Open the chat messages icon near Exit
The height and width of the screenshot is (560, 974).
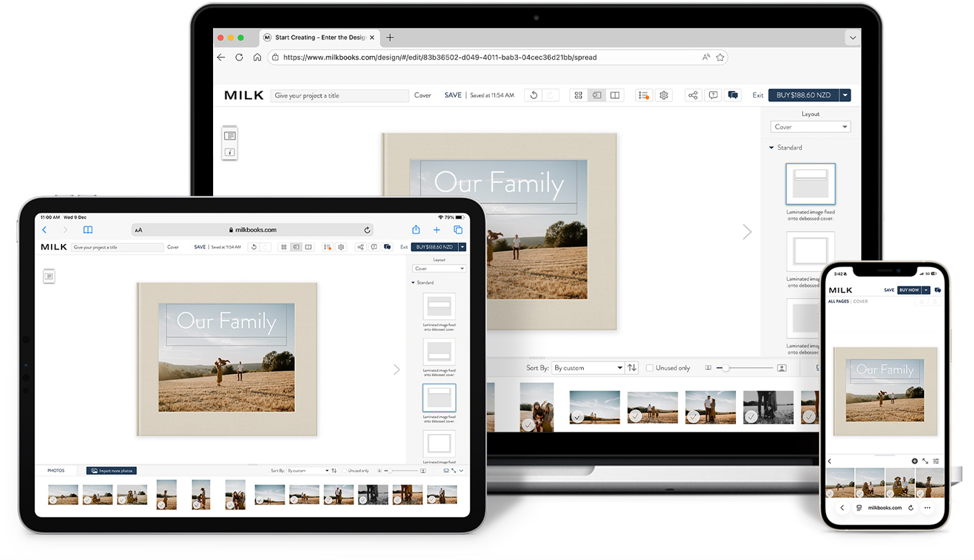pos(733,95)
